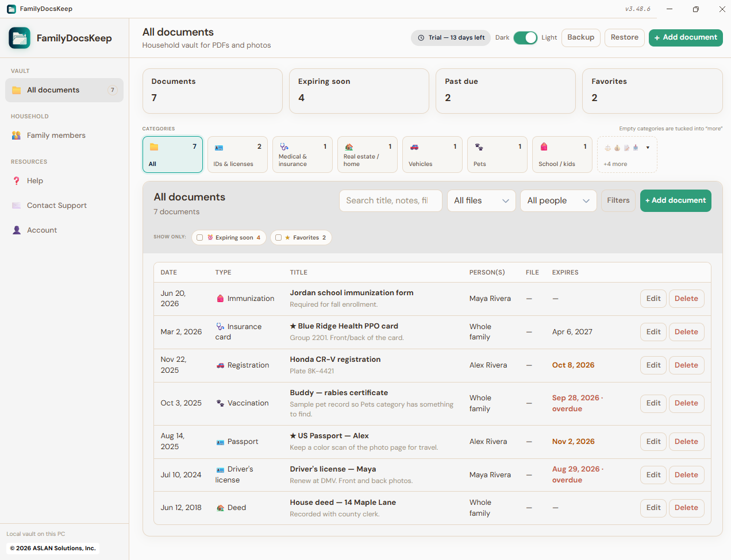Delete the US Passport — Alex row
The height and width of the screenshot is (560, 731).
coord(686,442)
